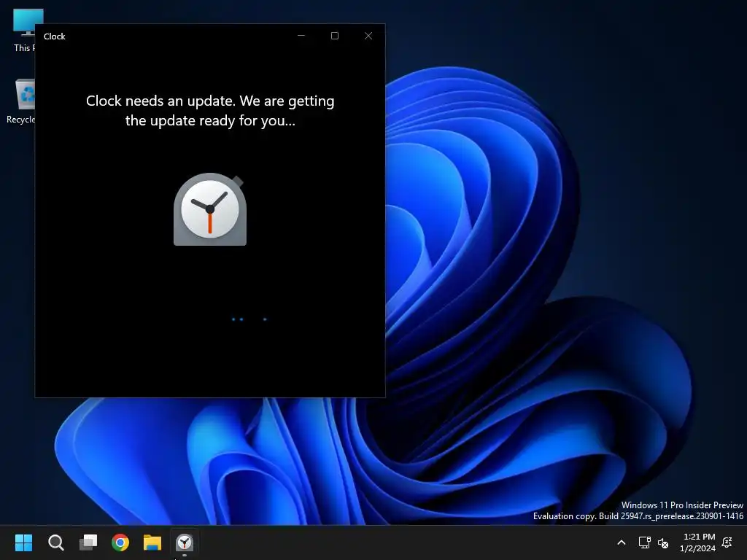Click the Clock window title text
Viewport: 747px width, 560px height.
click(x=54, y=36)
